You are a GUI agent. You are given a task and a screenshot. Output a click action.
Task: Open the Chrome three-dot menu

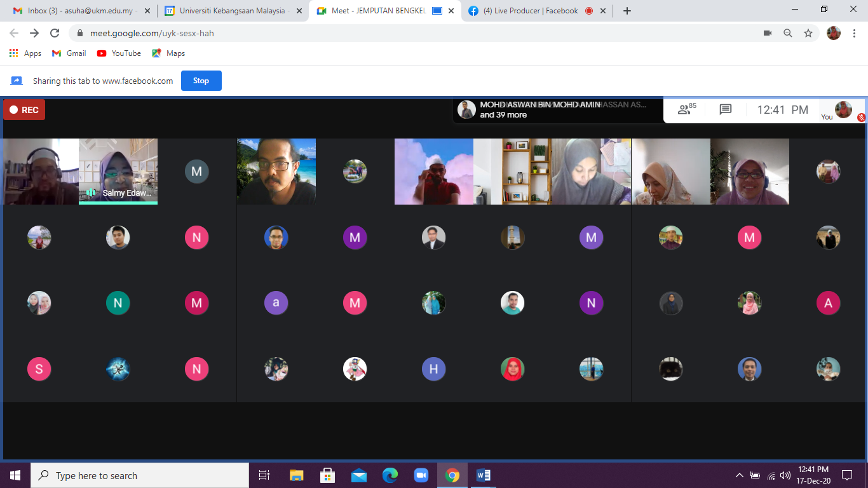(x=853, y=33)
